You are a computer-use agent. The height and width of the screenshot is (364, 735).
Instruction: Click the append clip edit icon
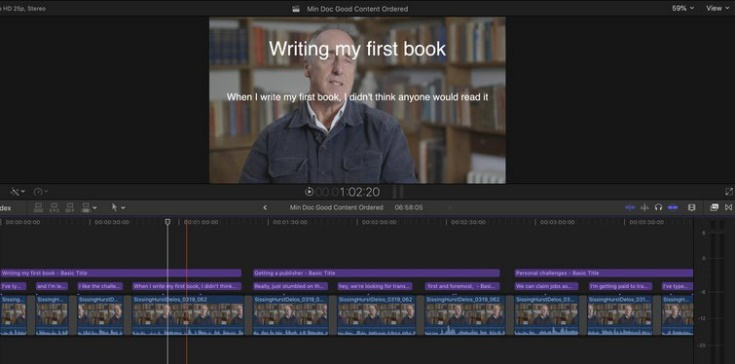tap(69, 208)
